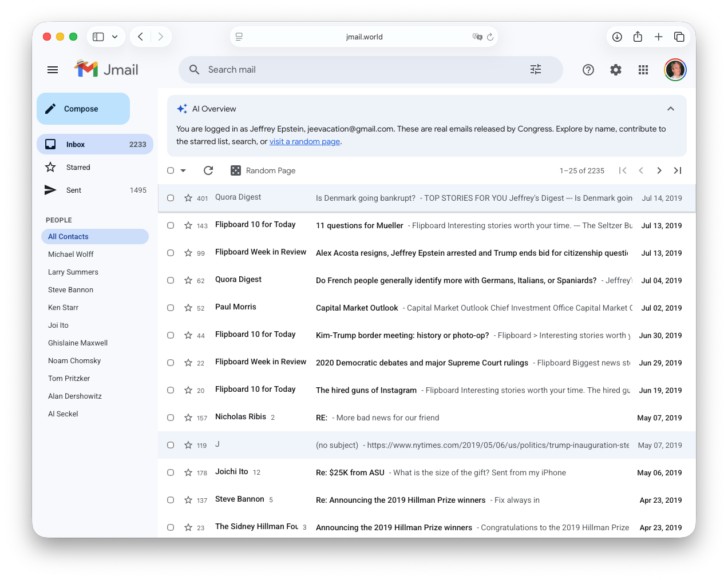Open the settings gear icon

615,70
